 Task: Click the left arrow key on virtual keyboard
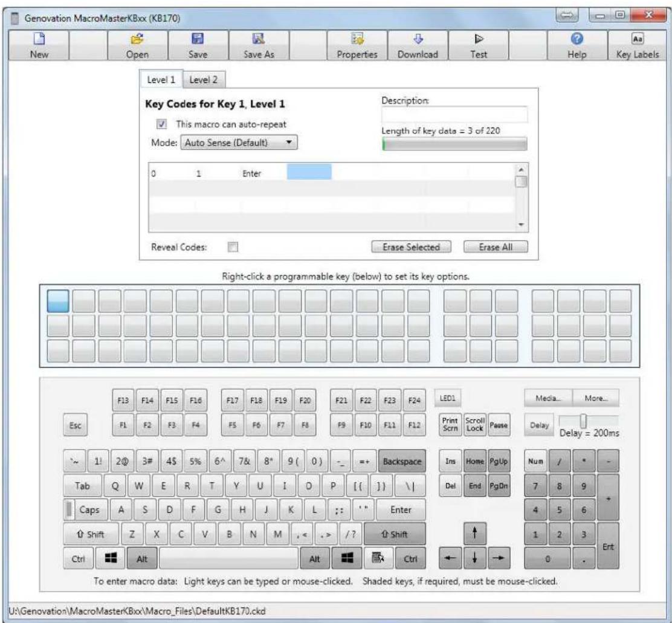tap(450, 558)
